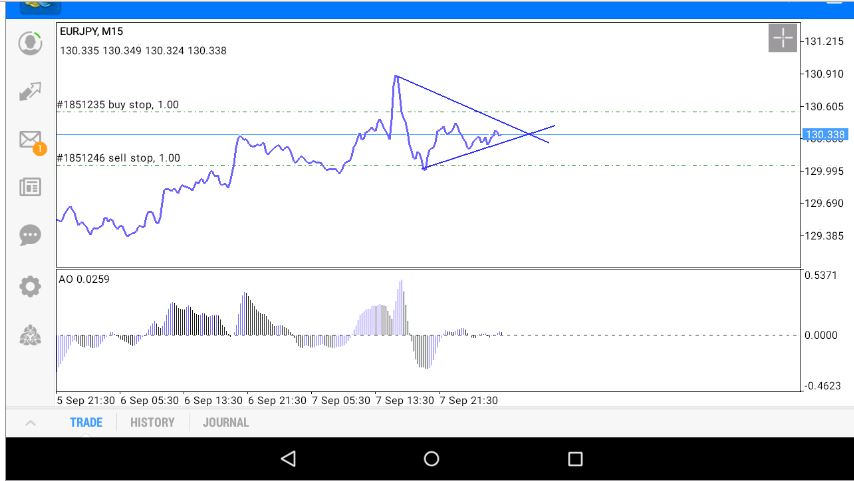Open the settings gear icon
The width and height of the screenshot is (854, 481).
click(30, 286)
